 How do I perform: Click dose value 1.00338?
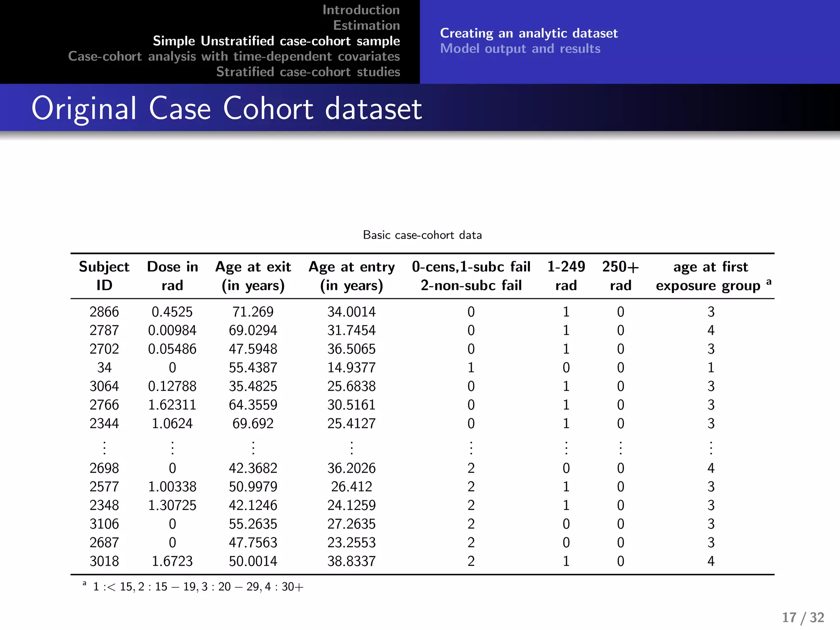coord(172,487)
